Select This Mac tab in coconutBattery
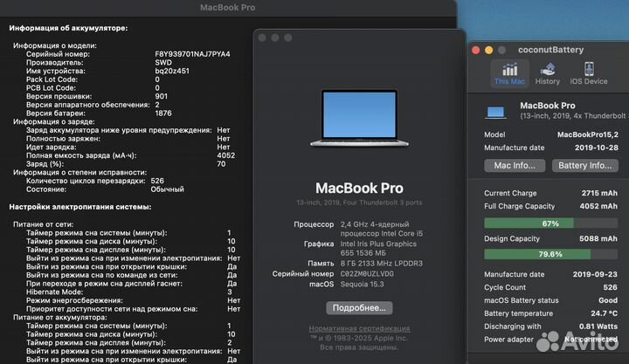Screen dimensions: 629x364 (x=509, y=73)
